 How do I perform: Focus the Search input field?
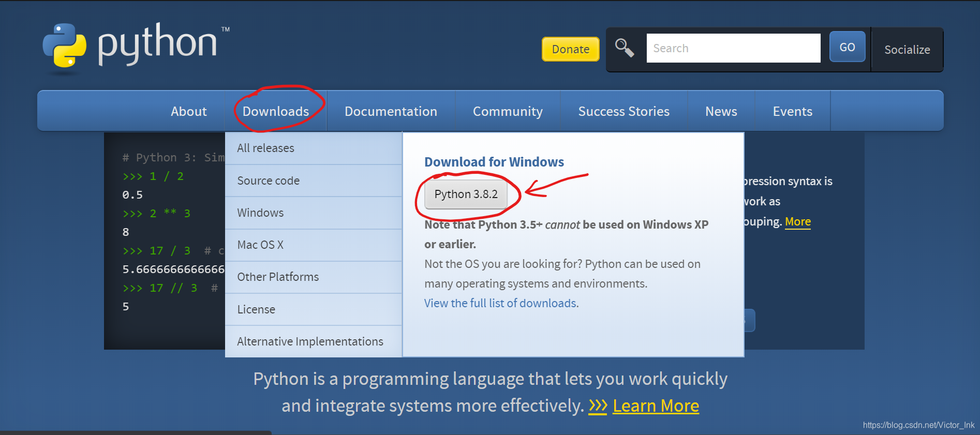coord(733,48)
